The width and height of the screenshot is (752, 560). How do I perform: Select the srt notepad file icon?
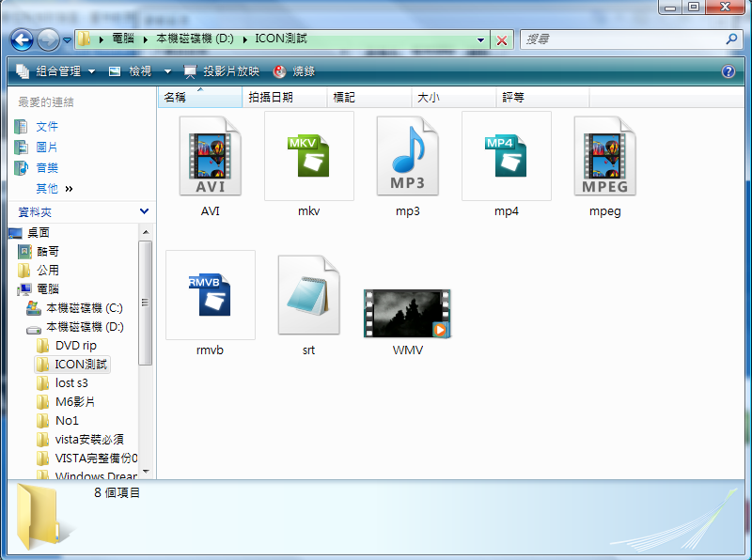308,294
